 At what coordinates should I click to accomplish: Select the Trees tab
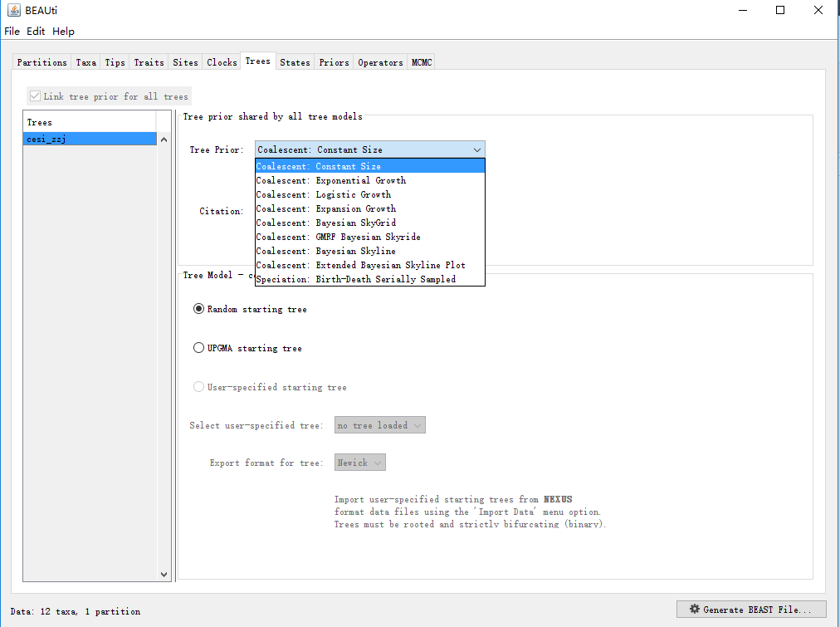[257, 61]
